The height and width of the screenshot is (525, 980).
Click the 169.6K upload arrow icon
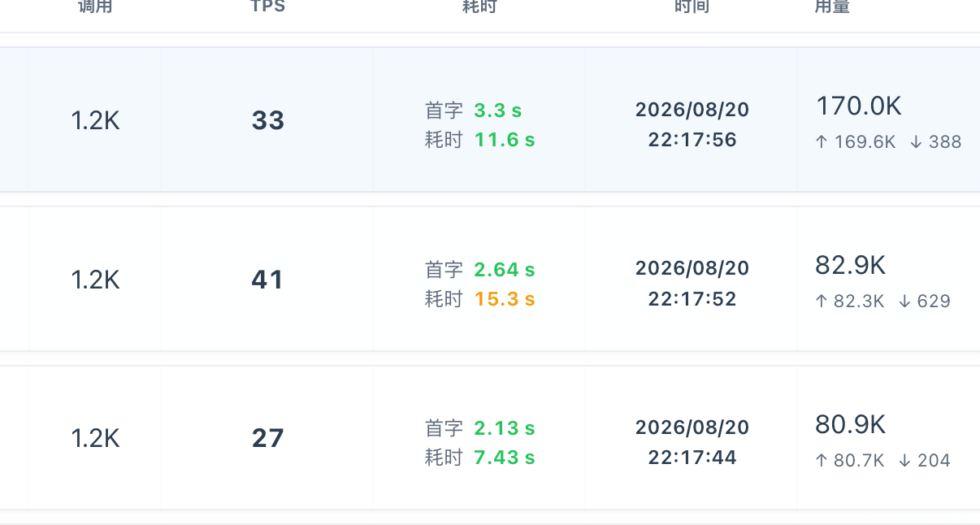[822, 142]
